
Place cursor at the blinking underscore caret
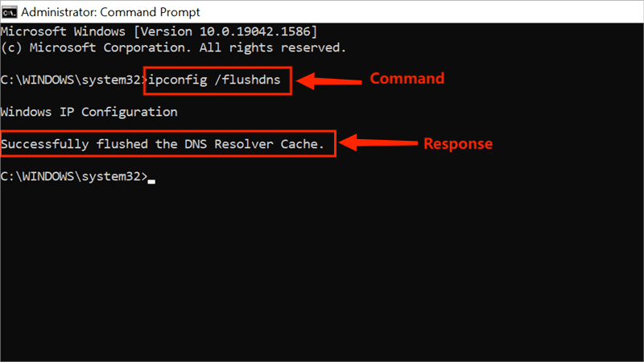coord(151,179)
